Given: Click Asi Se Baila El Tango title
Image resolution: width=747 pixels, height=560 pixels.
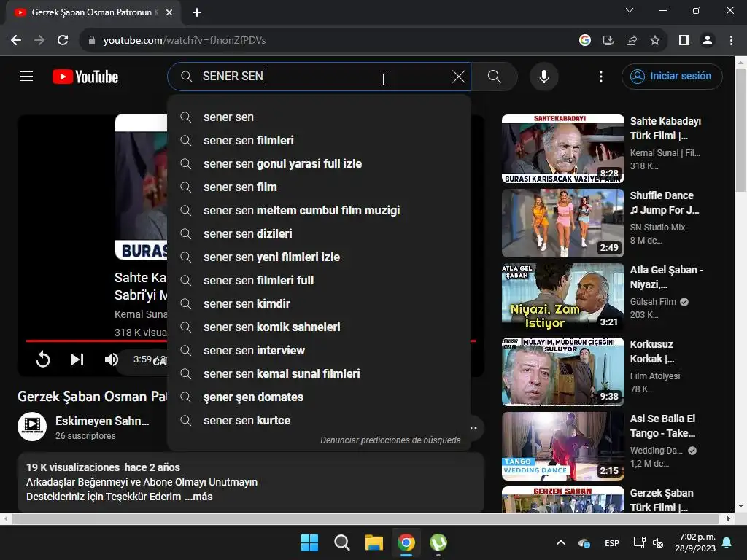Looking at the screenshot, I should pos(662,426).
